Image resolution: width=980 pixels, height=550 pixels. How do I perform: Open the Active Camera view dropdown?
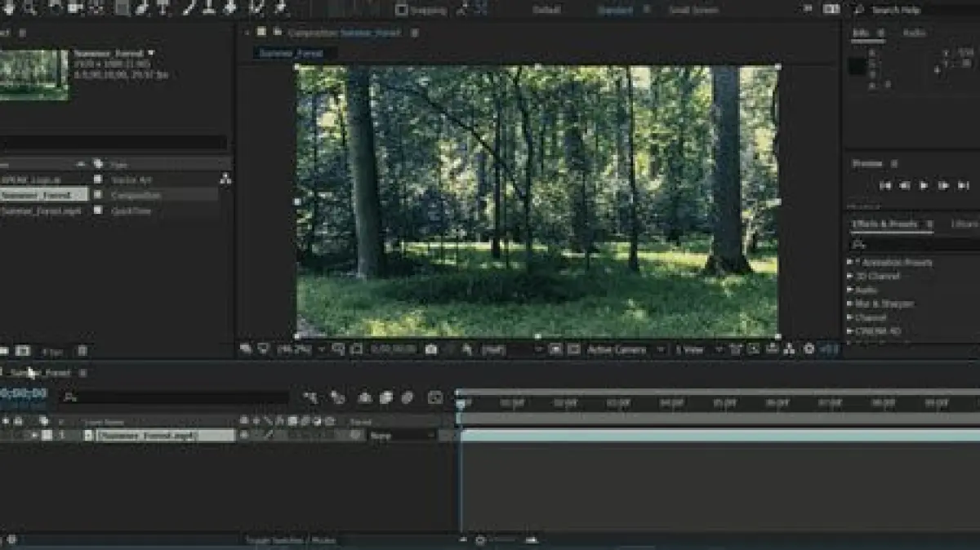[625, 349]
